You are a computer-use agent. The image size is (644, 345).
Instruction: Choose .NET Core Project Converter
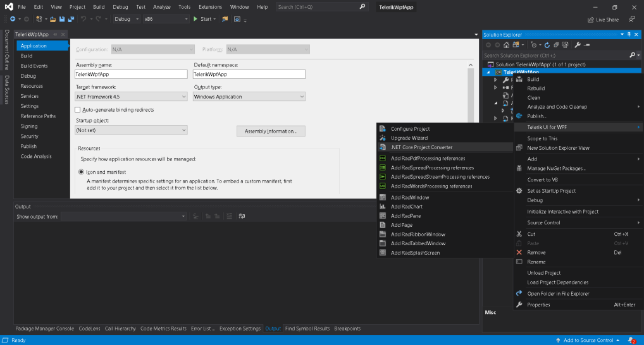(445, 147)
